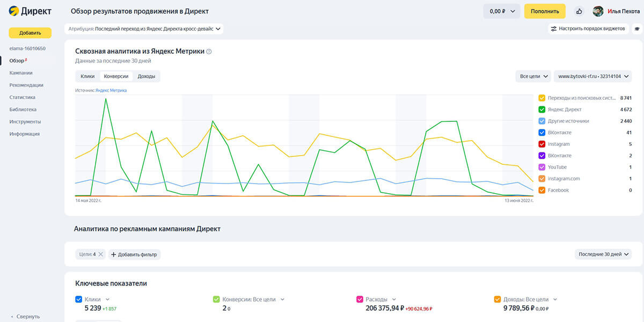Toggle the purple ВКонтакте checkbox with value 2

pyautogui.click(x=542, y=156)
